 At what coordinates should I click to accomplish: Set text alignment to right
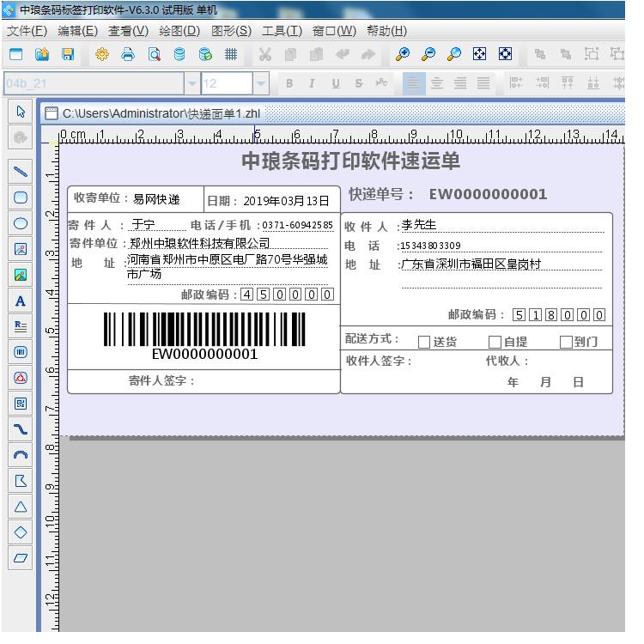tap(460, 83)
